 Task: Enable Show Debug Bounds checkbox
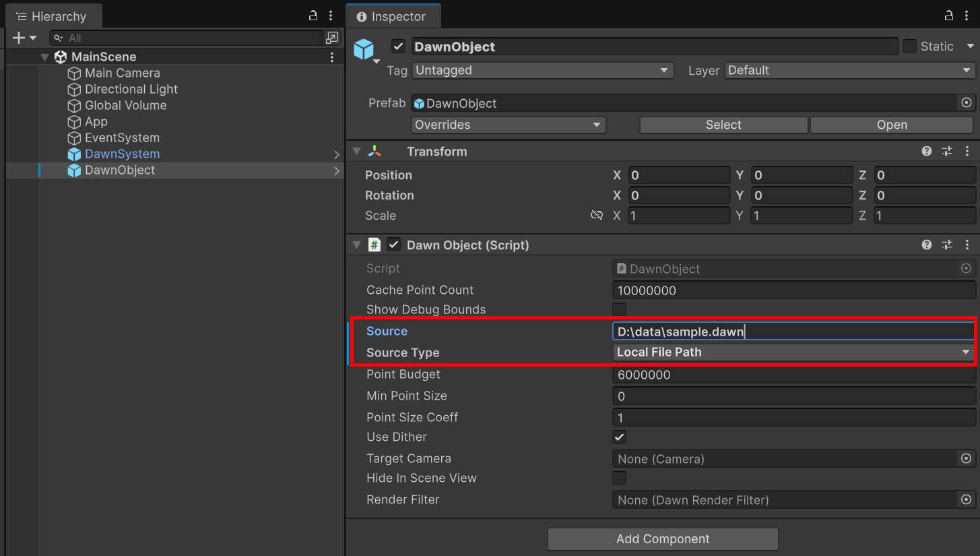(619, 309)
